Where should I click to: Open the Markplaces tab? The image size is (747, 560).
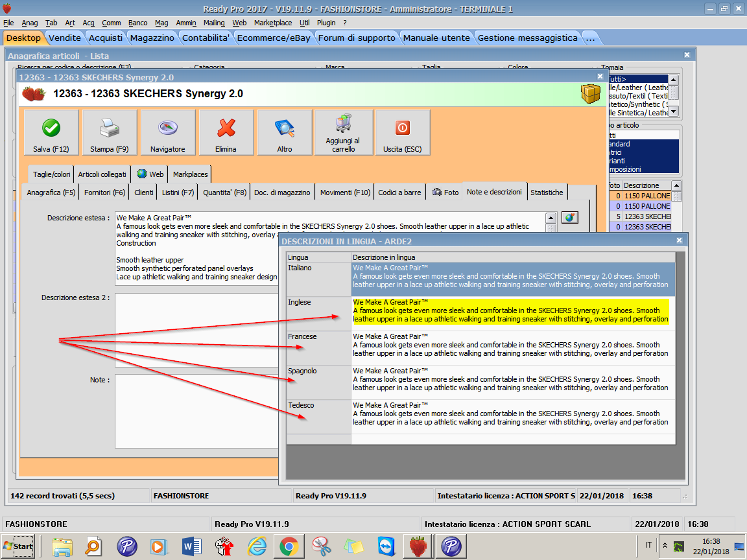pos(190,174)
